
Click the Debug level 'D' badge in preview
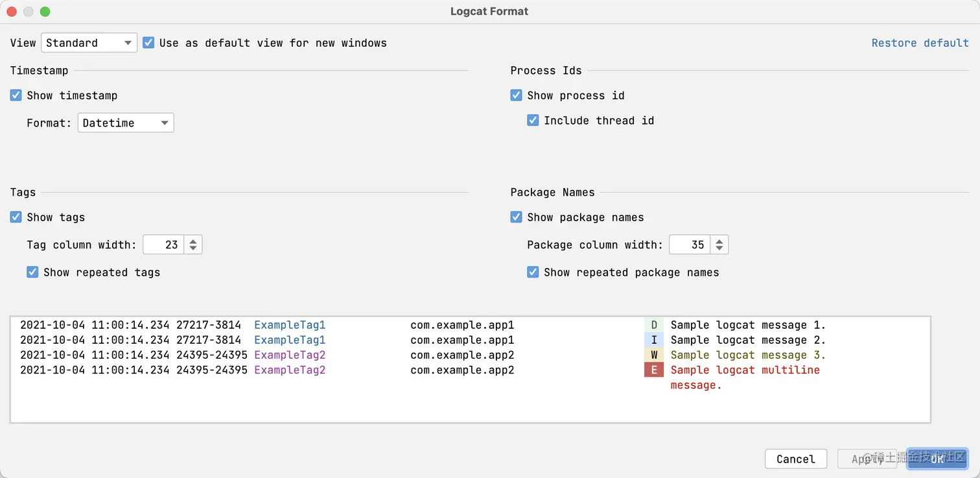coord(653,325)
